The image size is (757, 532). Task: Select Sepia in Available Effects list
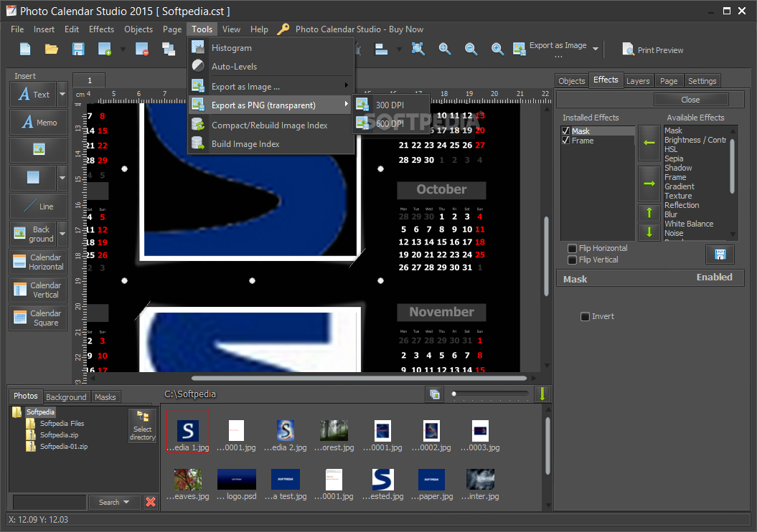click(x=674, y=158)
